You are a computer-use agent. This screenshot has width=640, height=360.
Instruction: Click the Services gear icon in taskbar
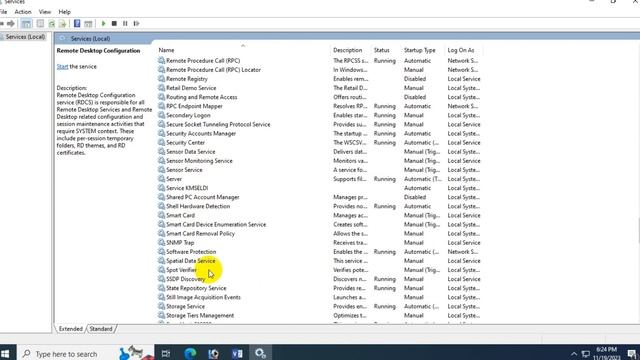(x=260, y=353)
